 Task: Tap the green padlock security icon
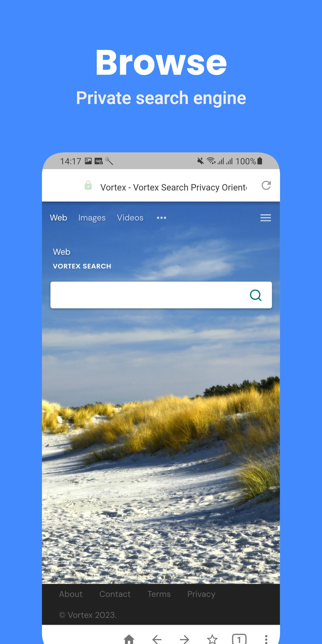(88, 185)
